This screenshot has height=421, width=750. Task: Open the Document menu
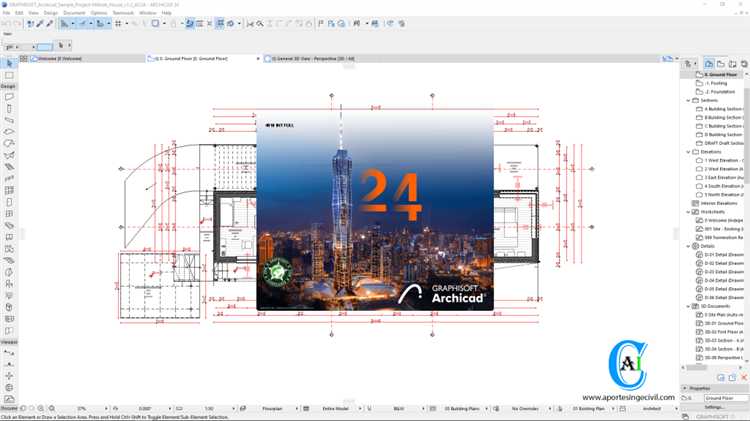pyautogui.click(x=74, y=13)
